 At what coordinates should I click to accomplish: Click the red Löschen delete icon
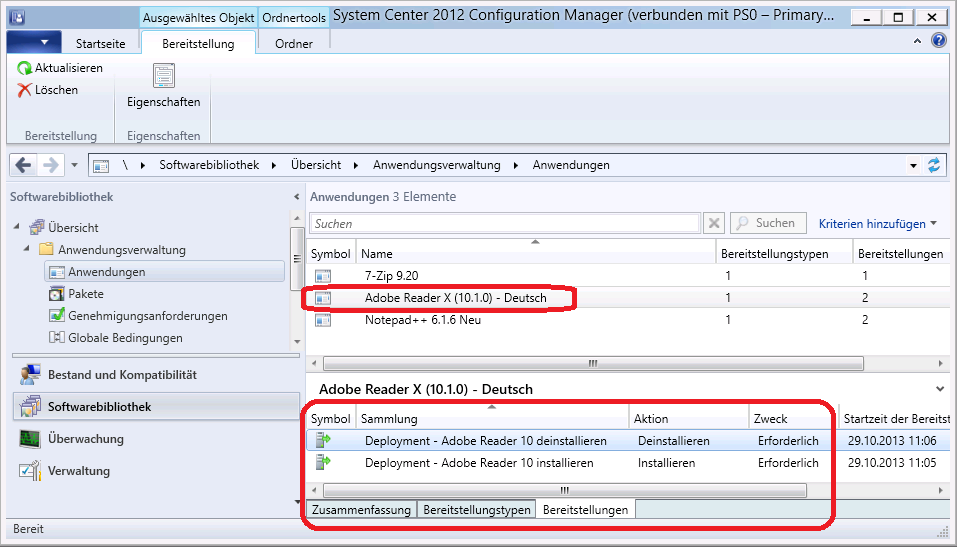pyautogui.click(x=24, y=90)
